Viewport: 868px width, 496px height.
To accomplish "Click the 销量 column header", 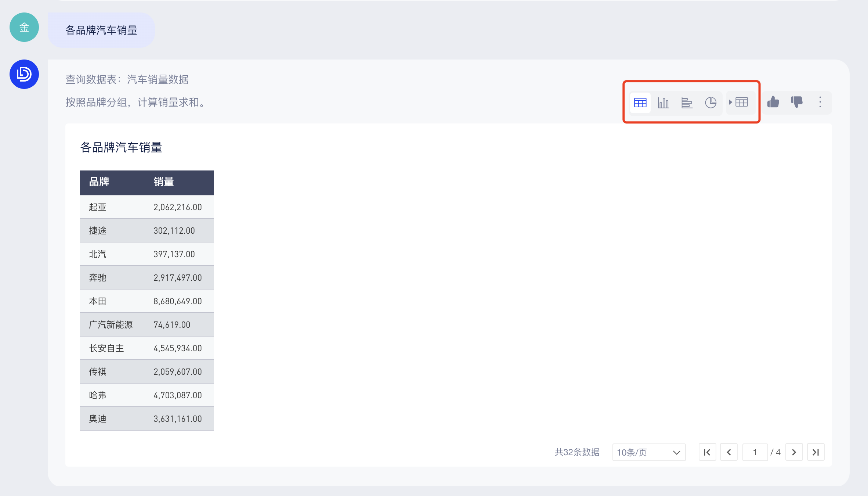I will [x=164, y=182].
